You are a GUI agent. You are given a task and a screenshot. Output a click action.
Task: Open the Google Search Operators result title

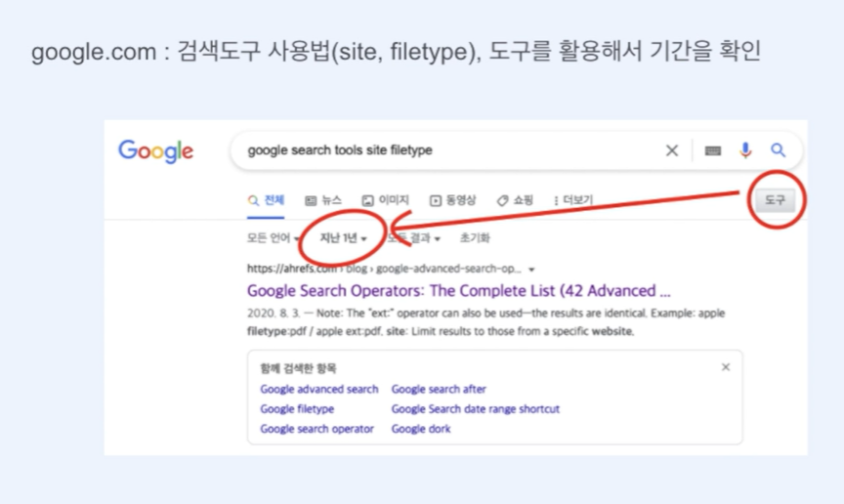(x=458, y=291)
